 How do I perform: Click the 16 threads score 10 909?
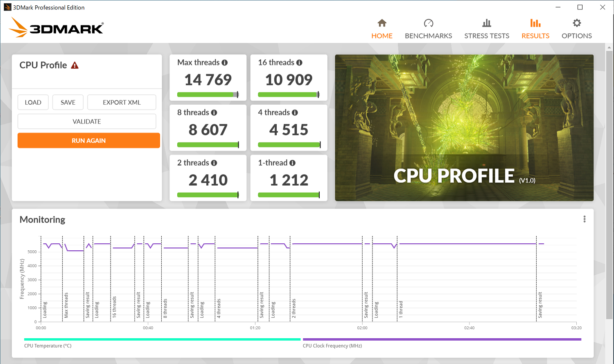pyautogui.click(x=289, y=80)
